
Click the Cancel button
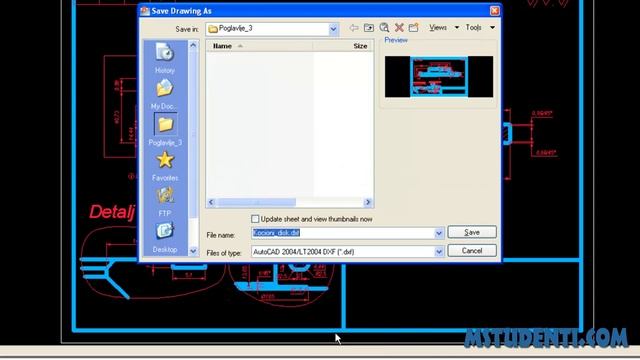[x=472, y=251]
